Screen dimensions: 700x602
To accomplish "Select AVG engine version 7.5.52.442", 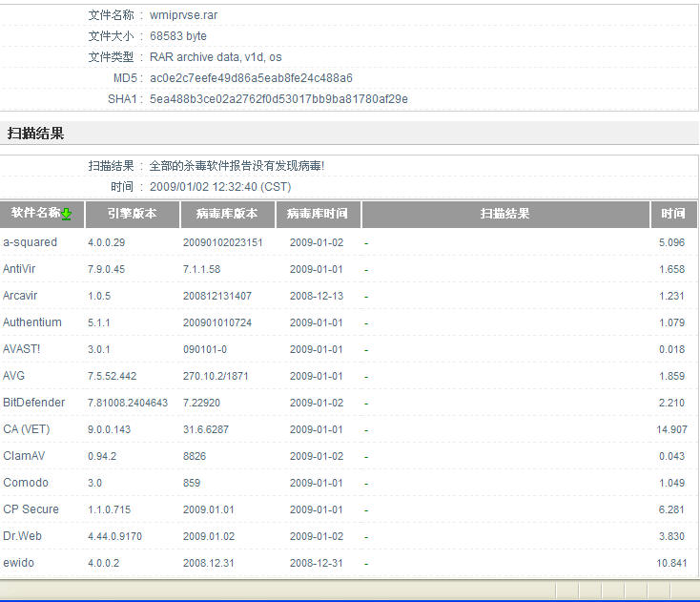I will click(112, 377).
